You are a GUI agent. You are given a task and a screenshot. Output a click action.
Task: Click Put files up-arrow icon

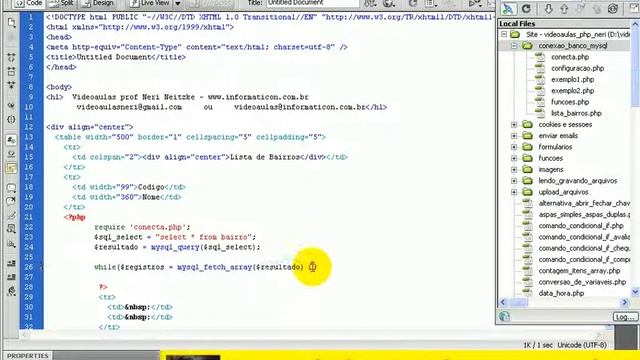pos(564,9)
